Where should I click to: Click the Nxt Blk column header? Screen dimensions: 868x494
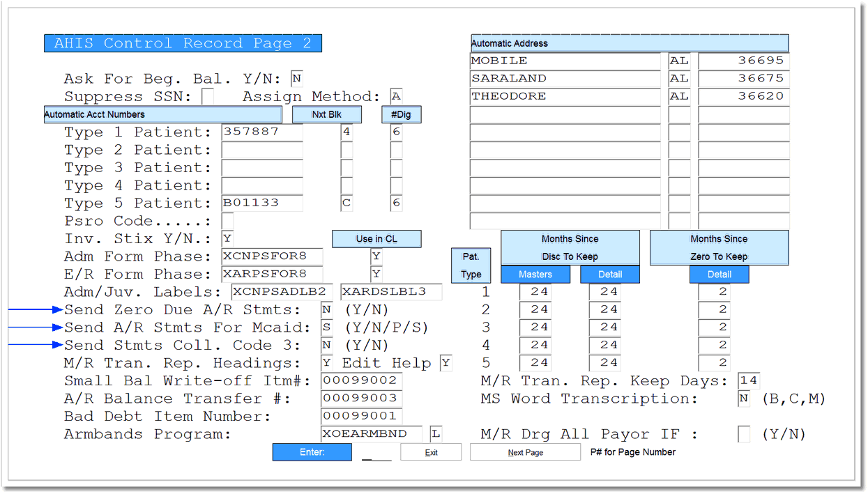(327, 114)
